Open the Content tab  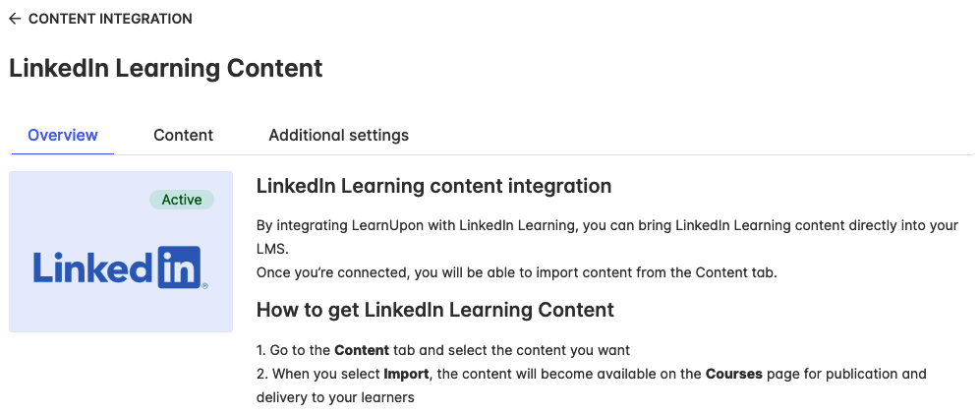pos(183,135)
